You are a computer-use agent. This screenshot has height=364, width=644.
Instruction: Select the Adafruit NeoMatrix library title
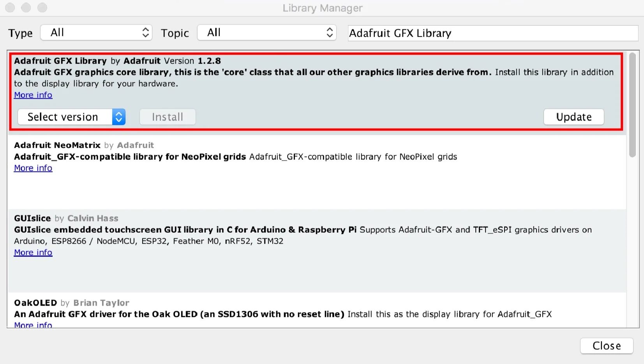(x=57, y=145)
